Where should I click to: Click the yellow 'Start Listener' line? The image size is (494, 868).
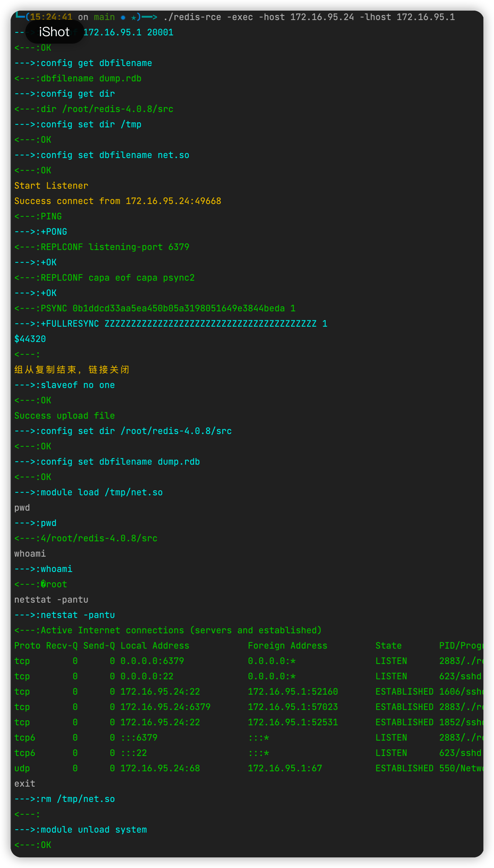point(51,186)
